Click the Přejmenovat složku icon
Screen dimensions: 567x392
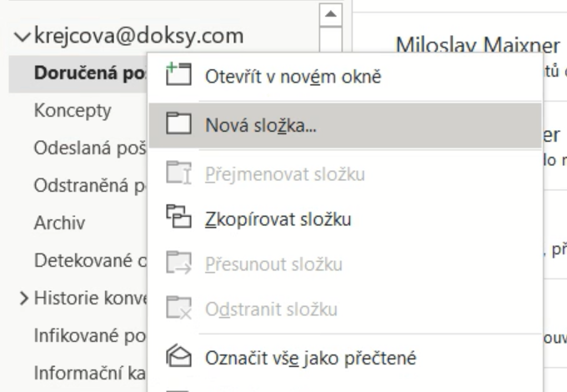click(x=177, y=174)
